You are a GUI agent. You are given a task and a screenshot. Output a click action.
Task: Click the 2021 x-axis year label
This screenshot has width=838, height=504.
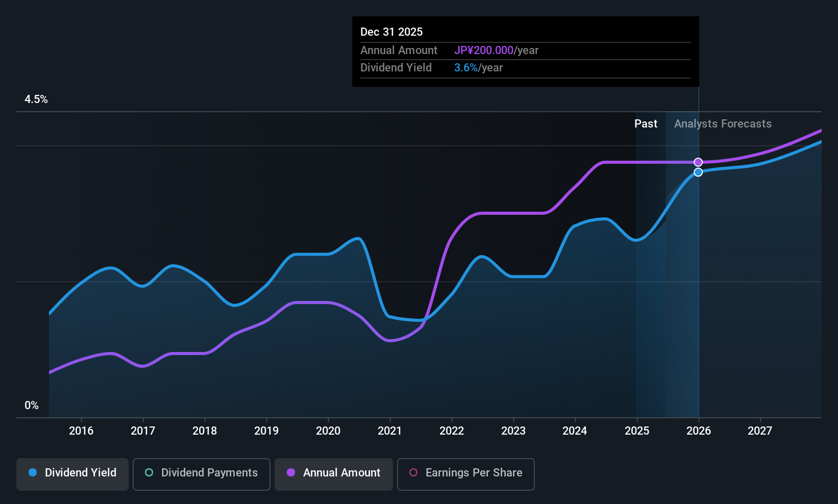[390, 431]
